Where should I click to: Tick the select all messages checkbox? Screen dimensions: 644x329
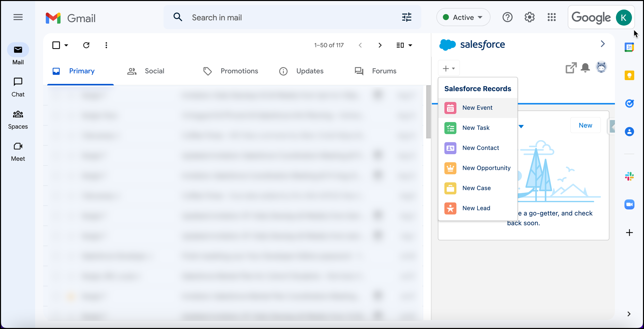(56, 45)
